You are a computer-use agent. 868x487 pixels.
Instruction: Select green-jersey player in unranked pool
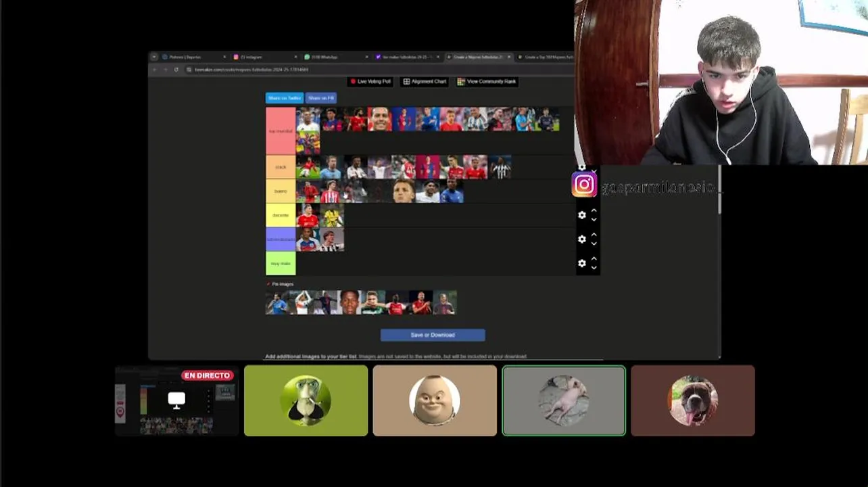(x=373, y=302)
